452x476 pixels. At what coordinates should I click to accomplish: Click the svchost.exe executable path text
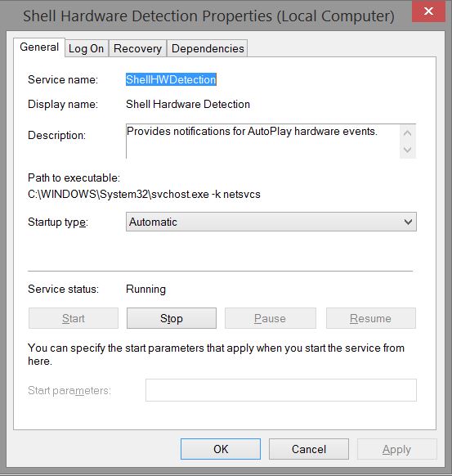[144, 194]
